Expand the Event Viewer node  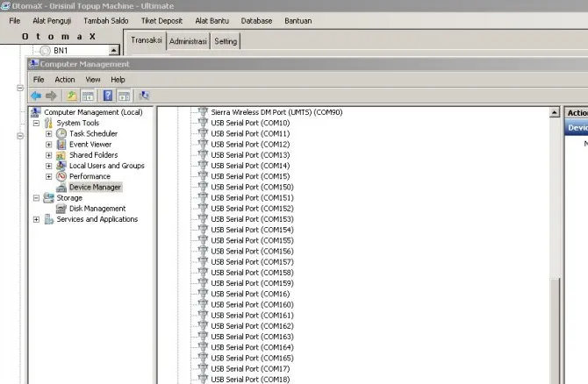pos(49,145)
